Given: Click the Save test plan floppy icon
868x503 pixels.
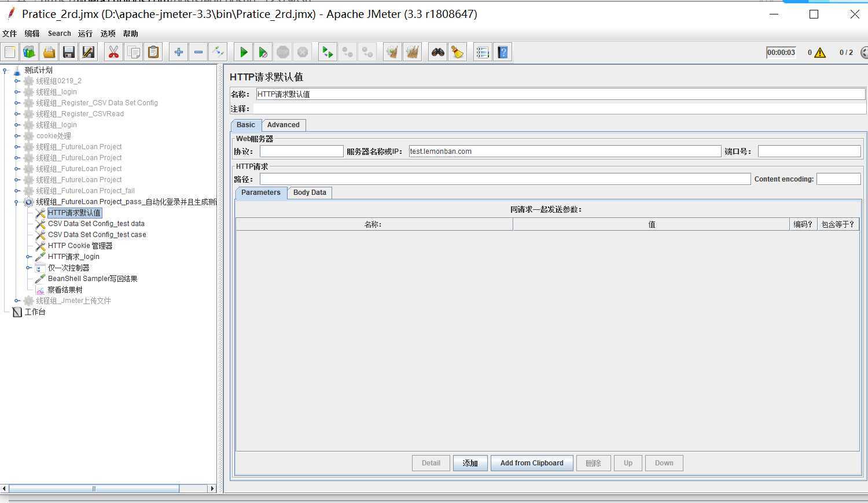Looking at the screenshot, I should click(69, 53).
